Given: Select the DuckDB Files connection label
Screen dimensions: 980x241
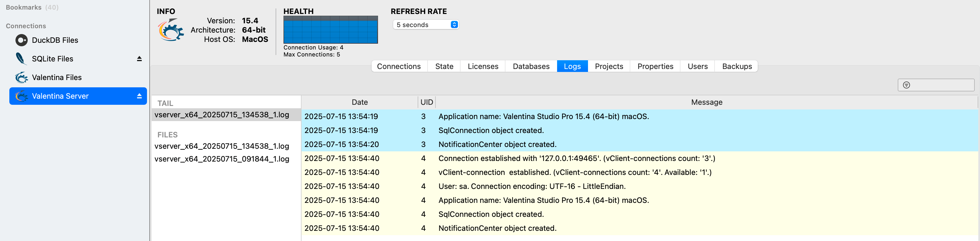Looking at the screenshot, I should [x=55, y=40].
